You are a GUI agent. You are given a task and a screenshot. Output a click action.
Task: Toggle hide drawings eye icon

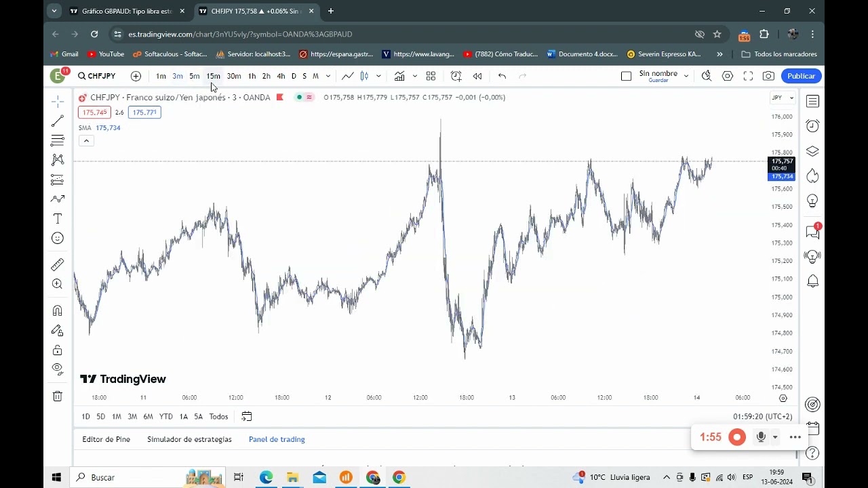click(58, 369)
